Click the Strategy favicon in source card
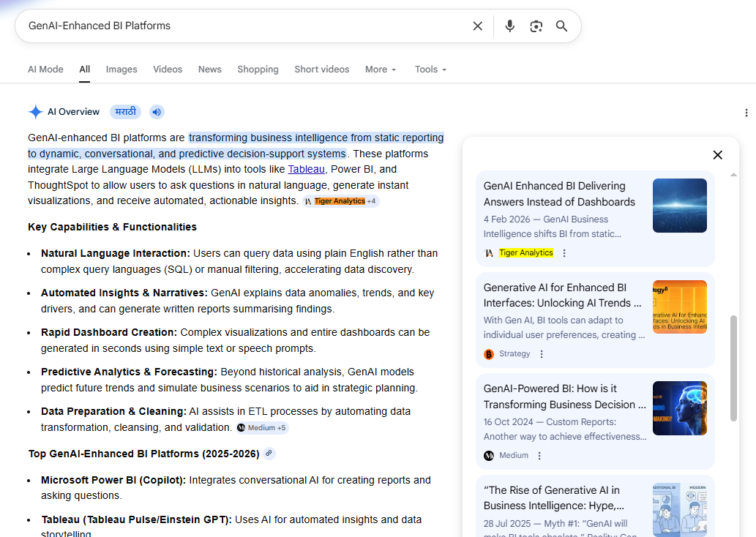This screenshot has height=537, width=756. click(489, 354)
